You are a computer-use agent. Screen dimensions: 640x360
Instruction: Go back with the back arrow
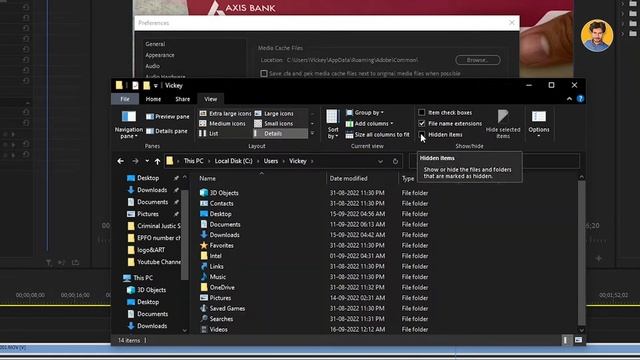click(x=120, y=161)
